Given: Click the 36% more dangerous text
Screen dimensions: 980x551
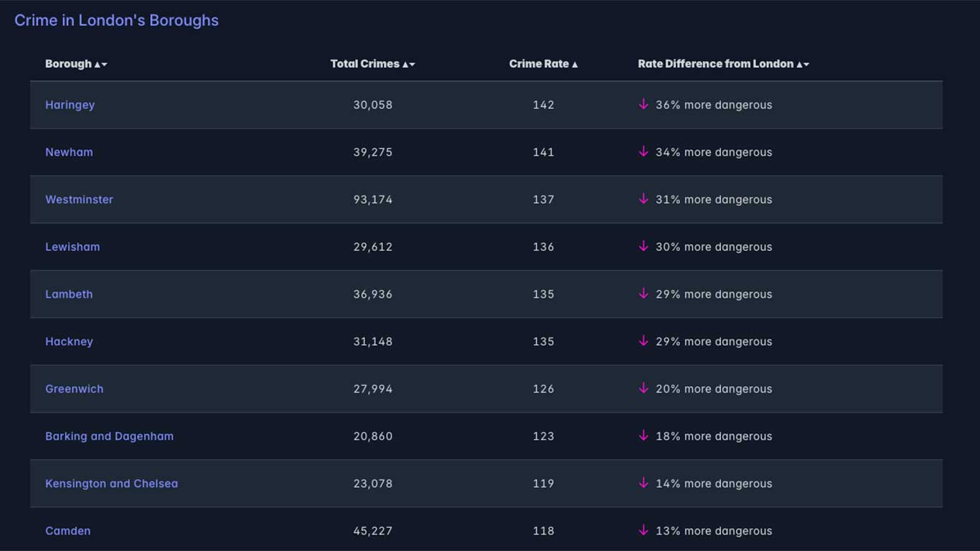Looking at the screenshot, I should 714,105.
